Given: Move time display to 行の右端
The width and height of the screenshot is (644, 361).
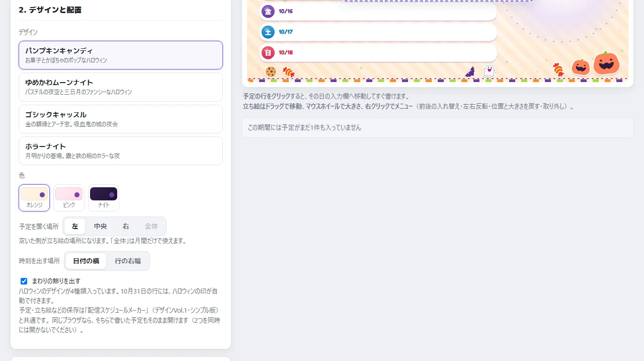Looking at the screenshot, I should coord(128,261).
